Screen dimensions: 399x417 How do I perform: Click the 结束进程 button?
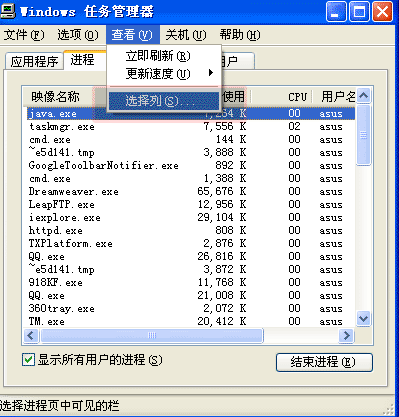pyautogui.click(x=324, y=362)
